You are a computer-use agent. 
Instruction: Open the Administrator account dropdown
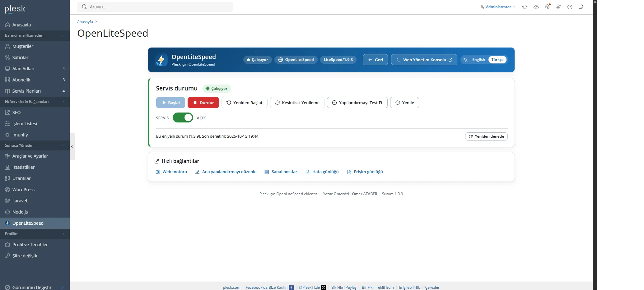498,7
